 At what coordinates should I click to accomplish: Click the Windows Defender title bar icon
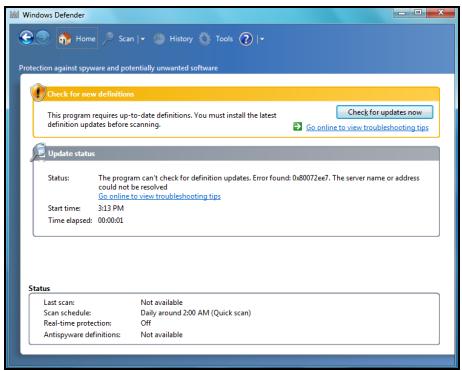[x=14, y=15]
